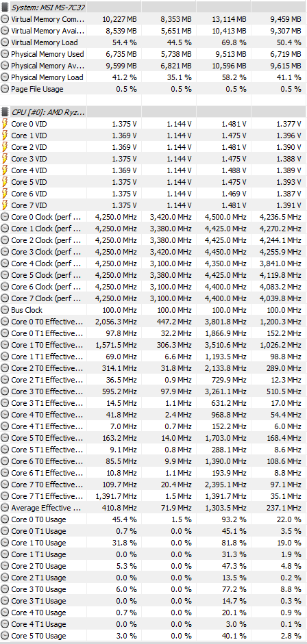The width and height of the screenshot is (307, 644).
Task: Click the Physical Memory Load current value 41.2 %
Action: 125,77
